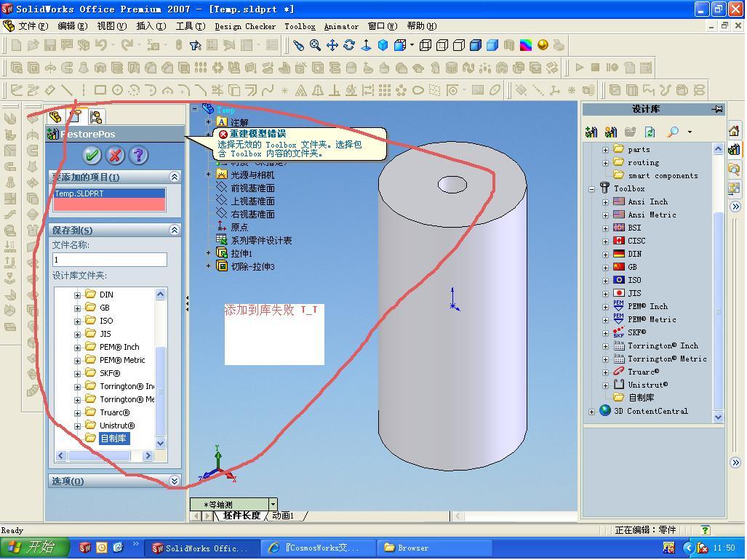Click right arrow of folder list horizontal scrollbar
747x560 pixels.
(148, 456)
